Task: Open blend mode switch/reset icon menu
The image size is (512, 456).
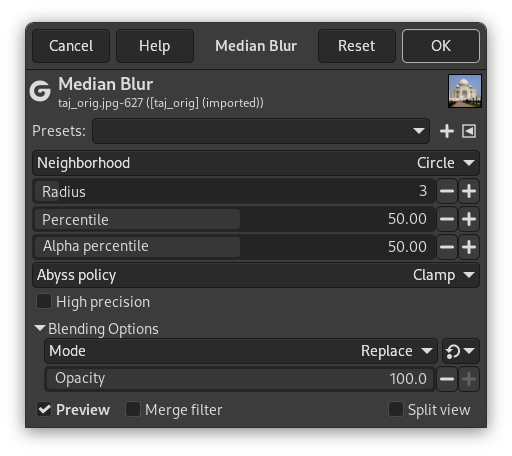Action: [x=461, y=351]
